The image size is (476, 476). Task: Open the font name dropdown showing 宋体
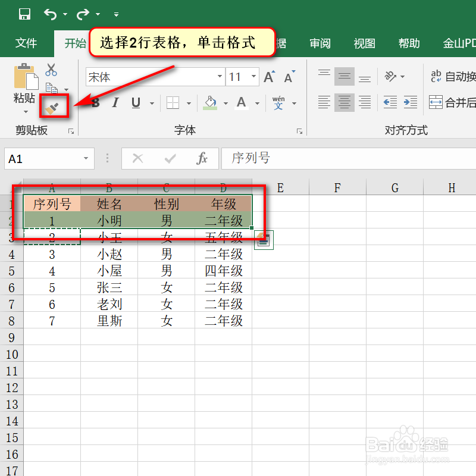[218, 77]
